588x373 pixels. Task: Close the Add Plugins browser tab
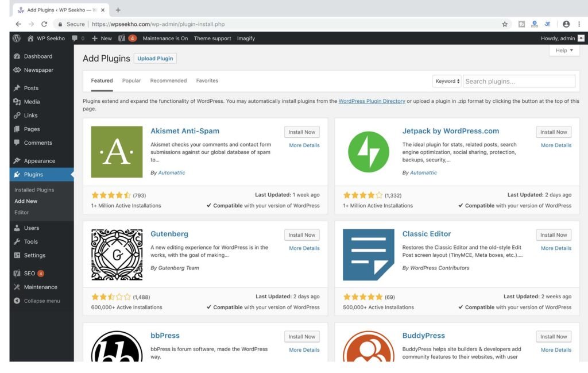click(103, 10)
